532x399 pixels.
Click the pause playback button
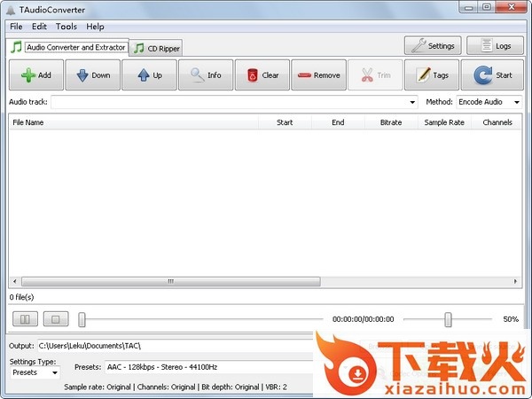pos(25,319)
